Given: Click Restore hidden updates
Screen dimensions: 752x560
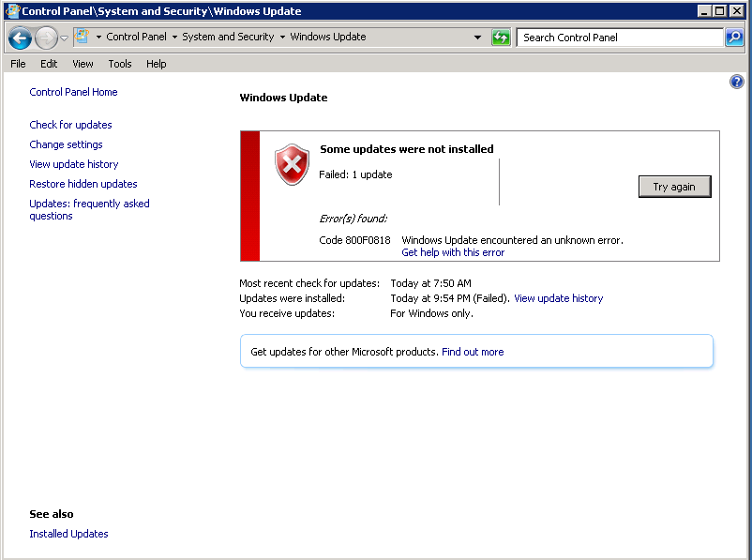Looking at the screenshot, I should (83, 184).
